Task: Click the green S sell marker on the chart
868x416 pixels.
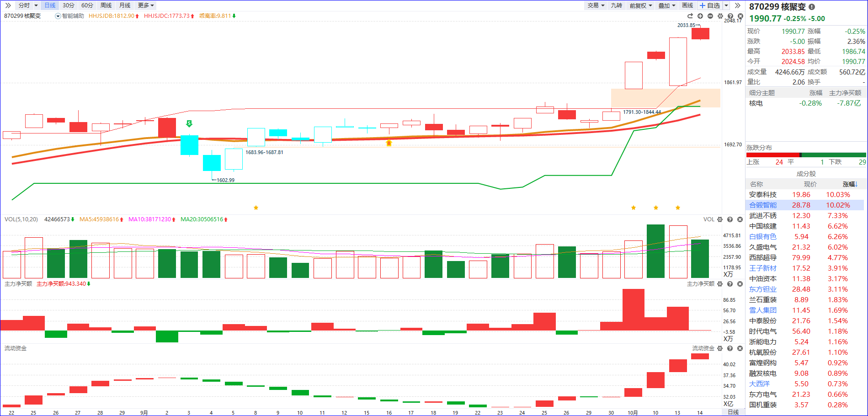Action: point(189,123)
